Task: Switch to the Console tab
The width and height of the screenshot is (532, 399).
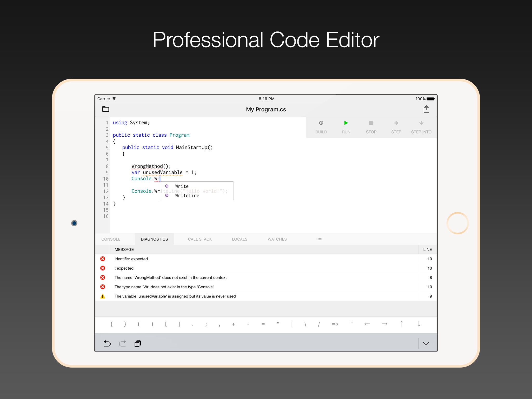Action: (x=111, y=239)
